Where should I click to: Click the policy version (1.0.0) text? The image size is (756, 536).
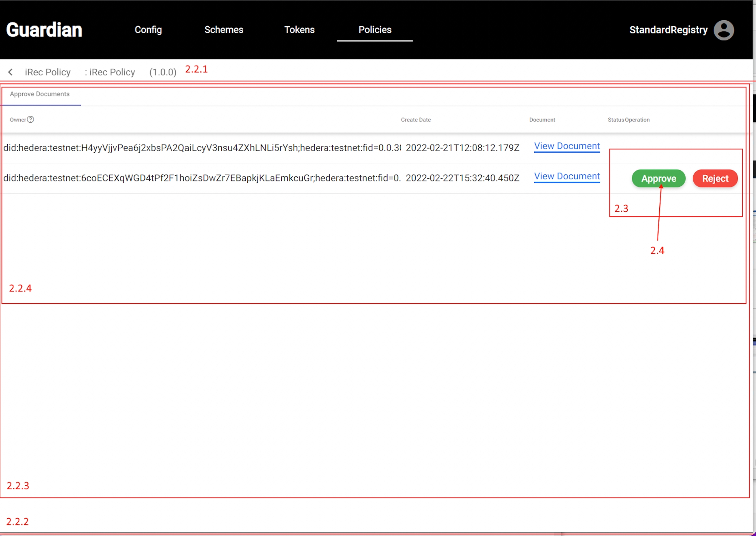163,72
